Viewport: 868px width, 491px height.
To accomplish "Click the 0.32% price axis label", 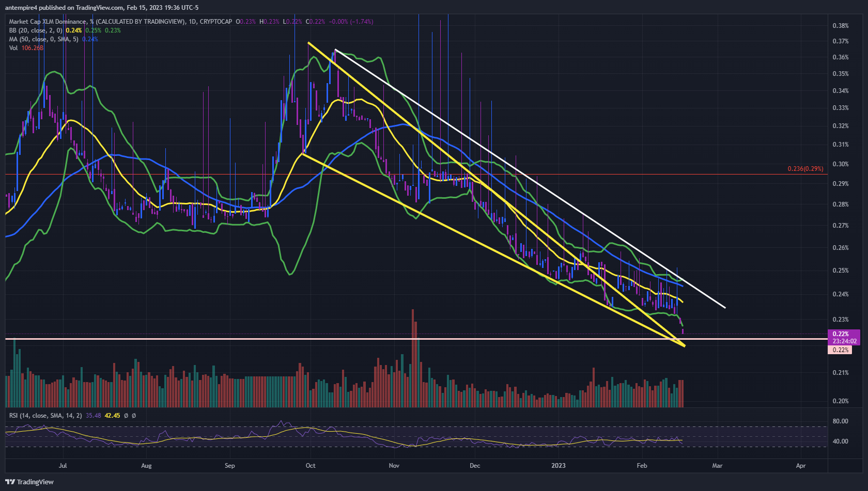I will [841, 126].
